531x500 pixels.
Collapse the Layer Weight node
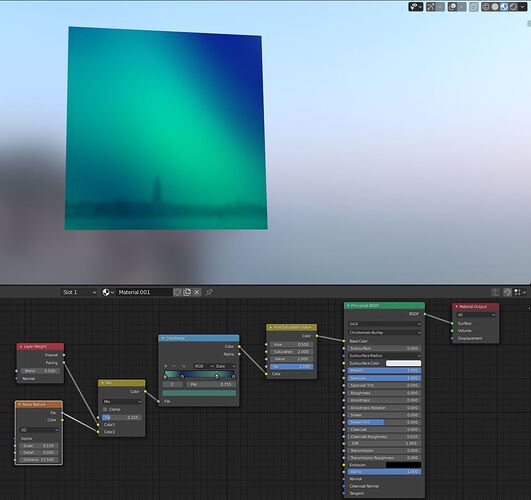(x=21, y=347)
